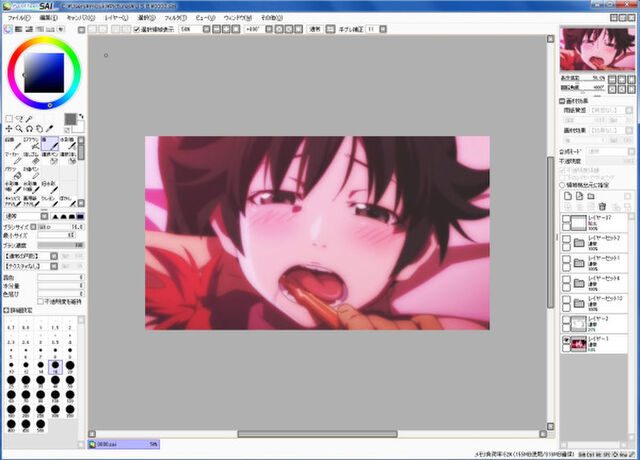Image resolution: width=640 pixels, height=460 pixels.
Task: Toggle the 画材効果 section checkbox
Action: pyautogui.click(x=562, y=101)
